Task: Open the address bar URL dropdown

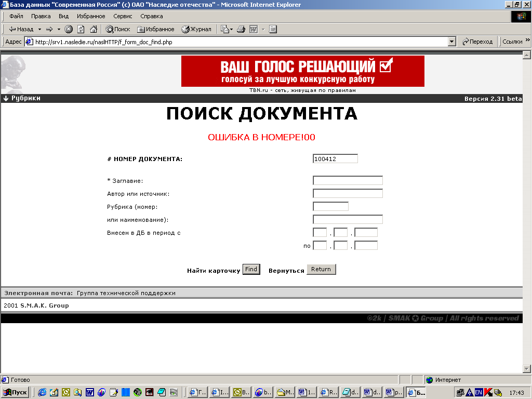Action: pos(451,42)
